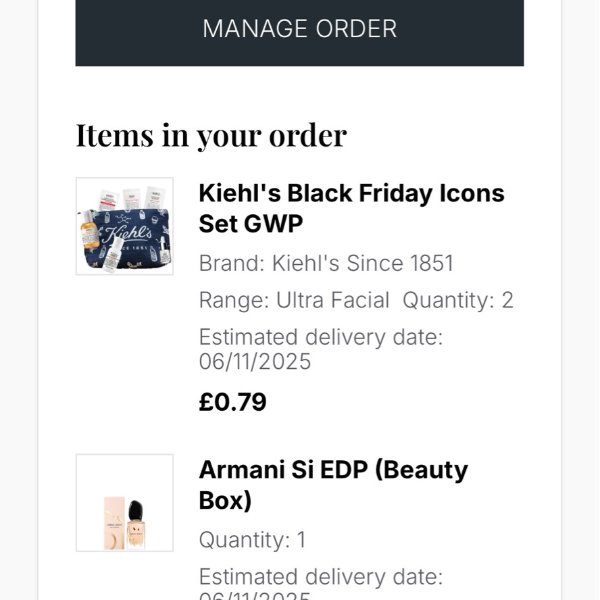The image size is (600, 600).
Task: Click the Brand: Kiehl's Since 1851 text
Action: pyautogui.click(x=326, y=264)
